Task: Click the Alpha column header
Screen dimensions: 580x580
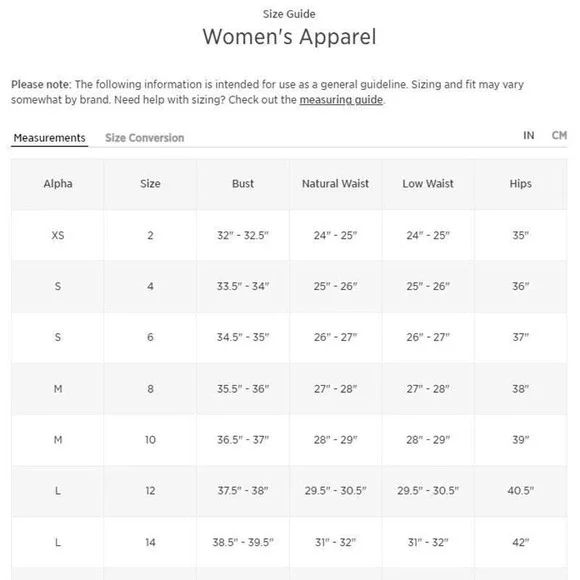Action: coord(58,184)
